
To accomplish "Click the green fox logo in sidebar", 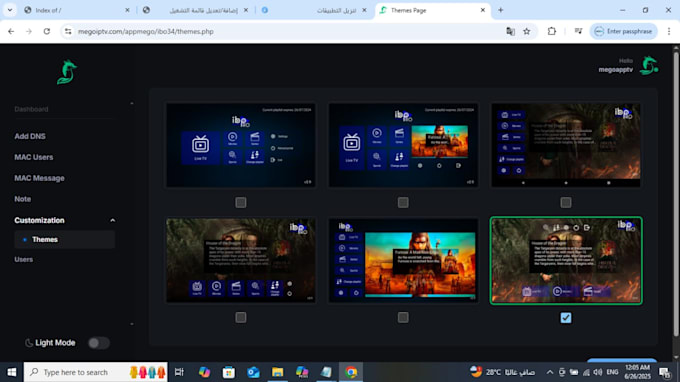I will click(x=67, y=72).
